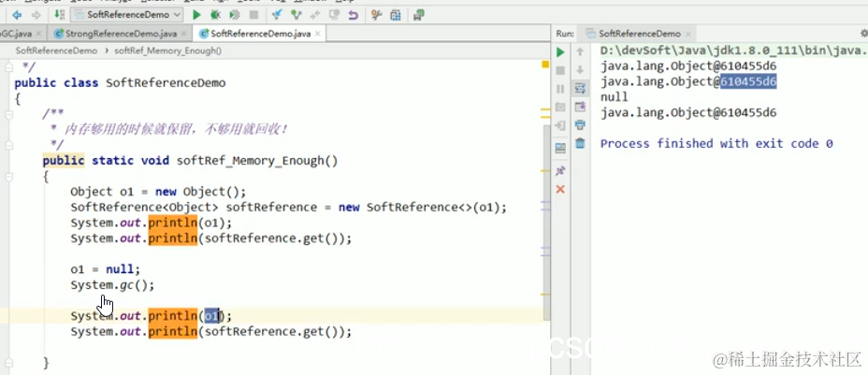
Task: Click the yellow inspection indicator above editor scrollbar
Action: pyautogui.click(x=545, y=65)
